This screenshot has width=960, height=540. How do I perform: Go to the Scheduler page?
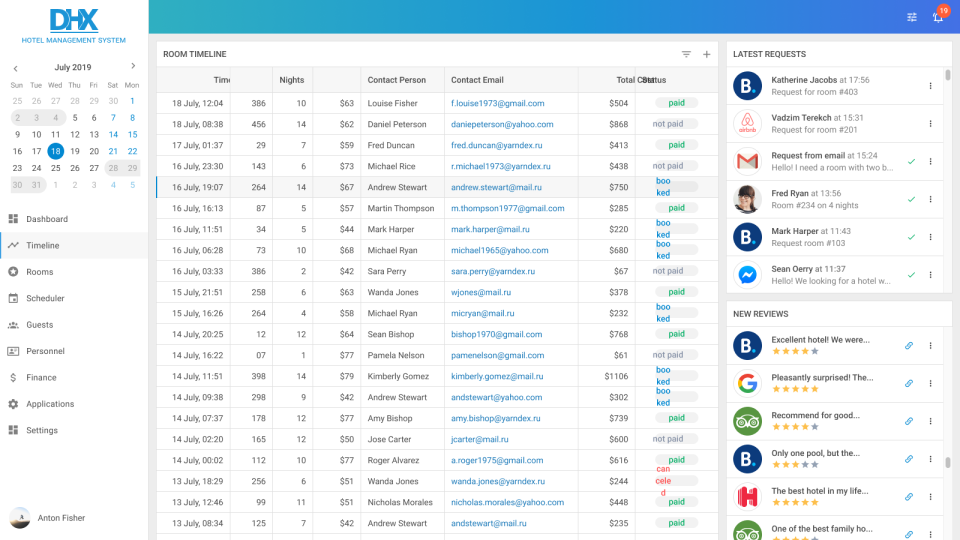click(x=73, y=298)
